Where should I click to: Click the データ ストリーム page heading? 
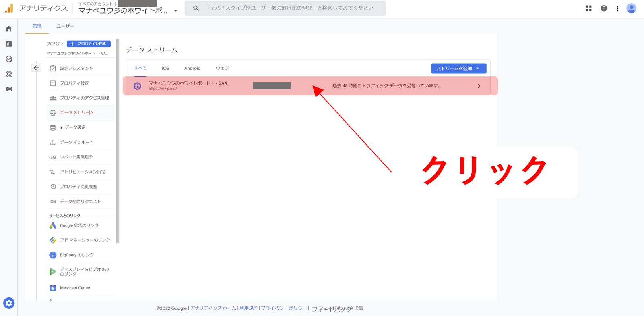pyautogui.click(x=151, y=50)
